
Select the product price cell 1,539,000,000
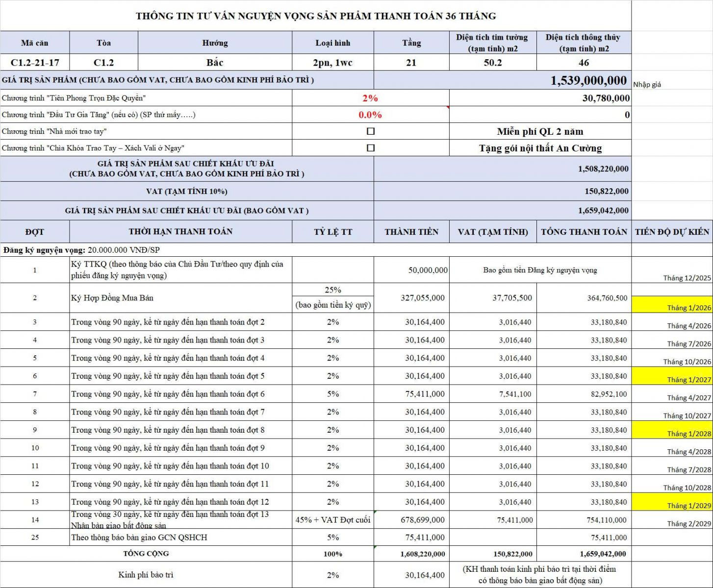(x=588, y=80)
